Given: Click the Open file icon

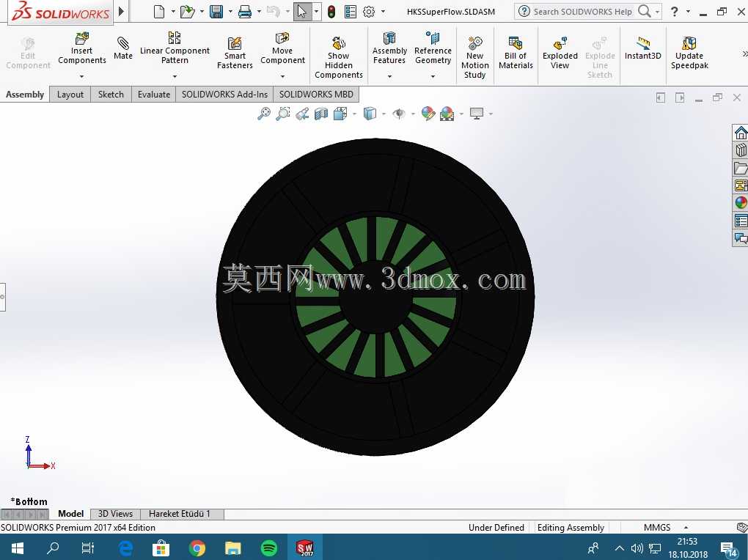Looking at the screenshot, I should click(x=187, y=12).
